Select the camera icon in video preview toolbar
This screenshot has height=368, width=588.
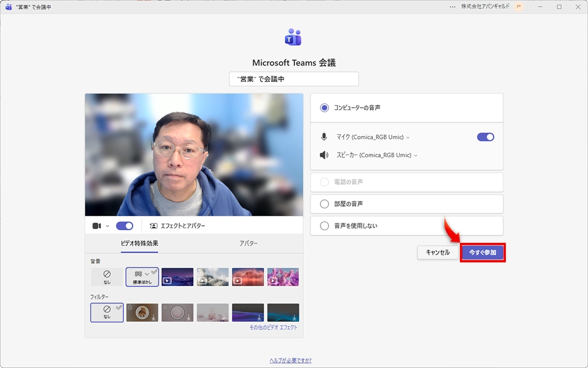coord(98,226)
